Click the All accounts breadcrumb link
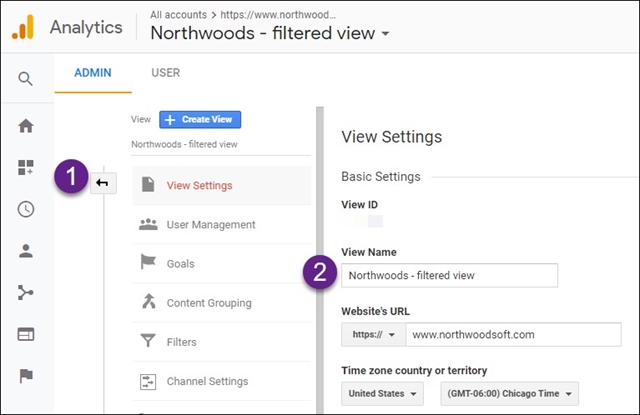640x415 pixels. pyautogui.click(x=178, y=15)
